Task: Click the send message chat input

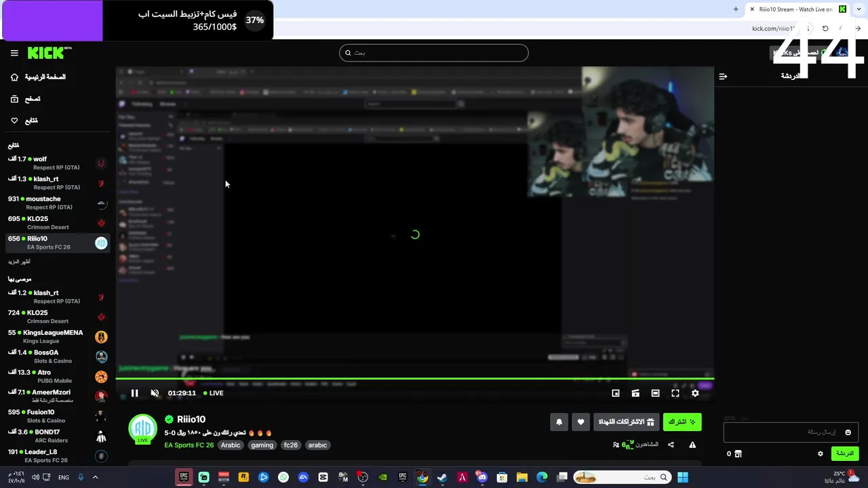Action: pyautogui.click(x=791, y=432)
